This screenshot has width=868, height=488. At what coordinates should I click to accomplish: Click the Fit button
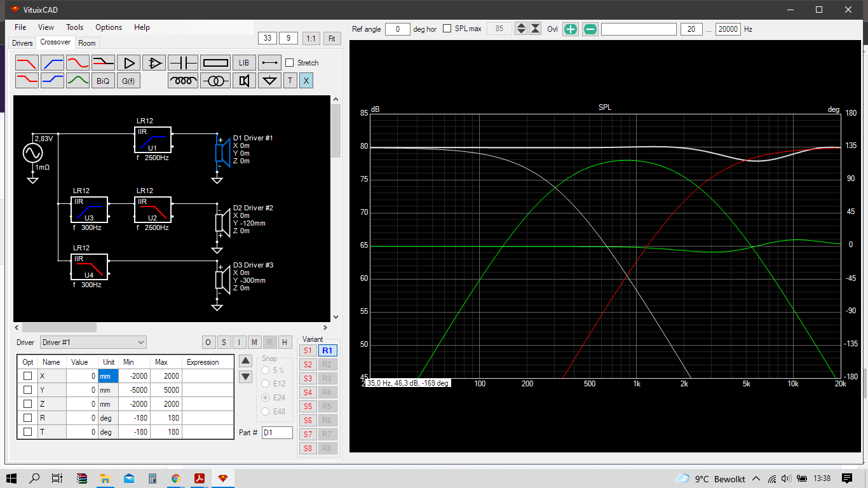[x=332, y=38]
